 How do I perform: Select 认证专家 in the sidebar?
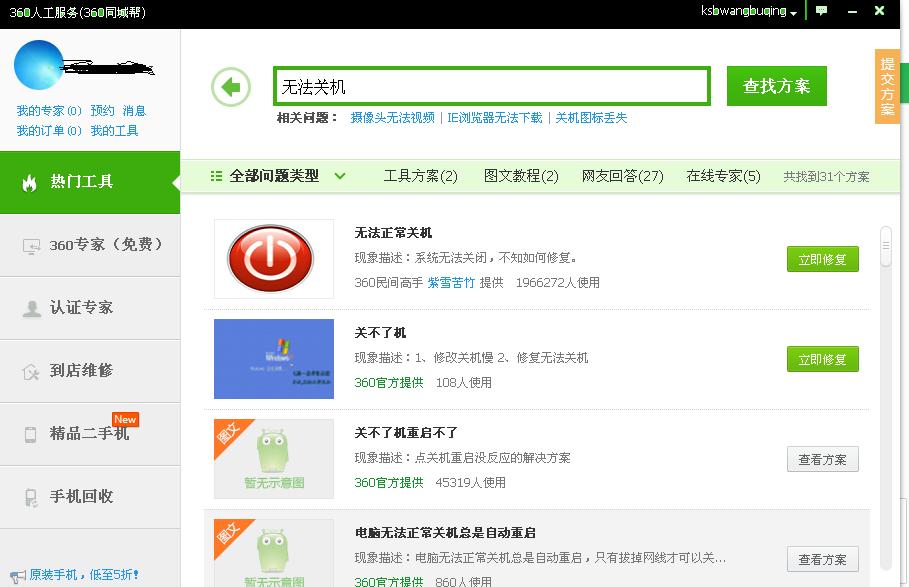coord(90,308)
